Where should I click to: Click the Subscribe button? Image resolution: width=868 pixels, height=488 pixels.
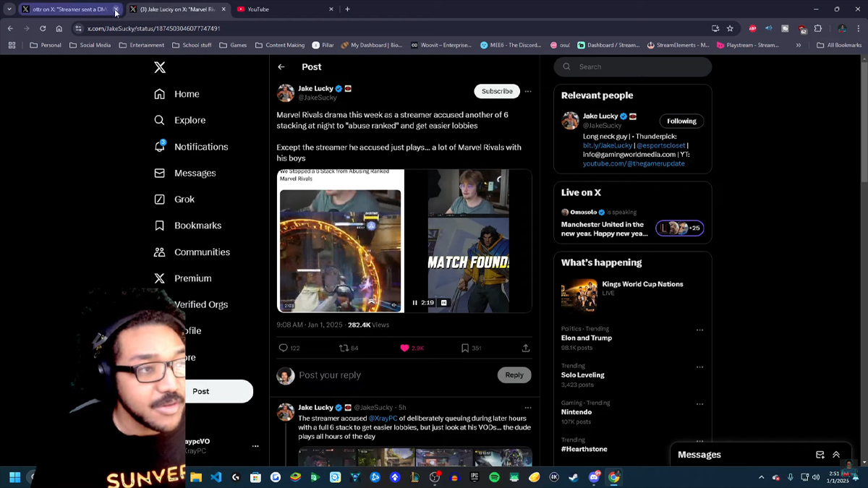point(496,90)
